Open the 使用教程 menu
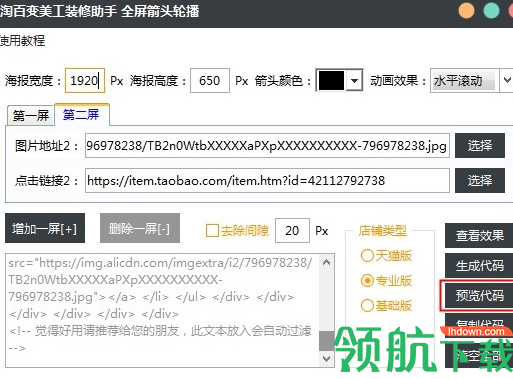 click(22, 41)
